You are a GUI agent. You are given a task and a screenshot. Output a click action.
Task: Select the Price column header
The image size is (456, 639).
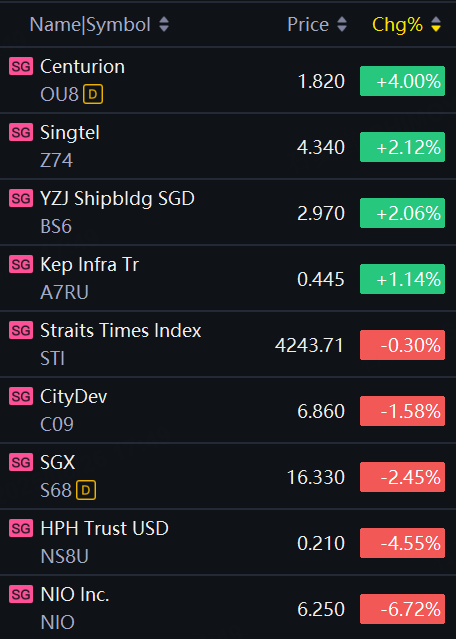click(308, 24)
